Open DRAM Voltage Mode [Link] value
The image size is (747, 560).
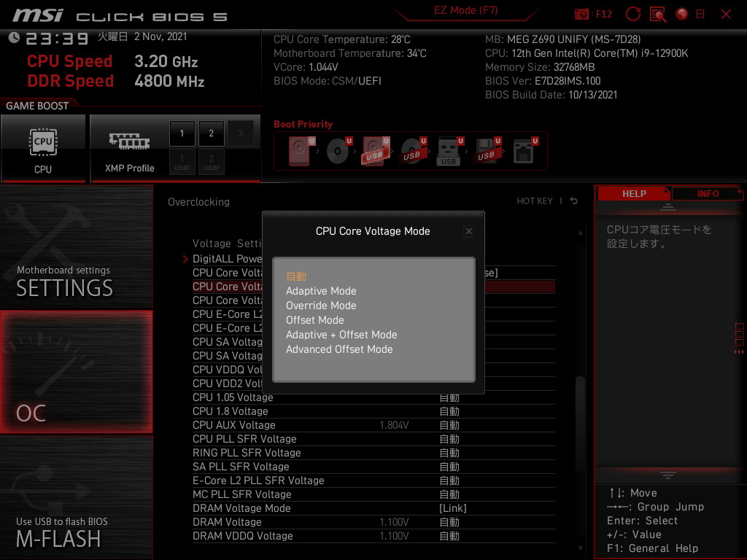[452, 508]
